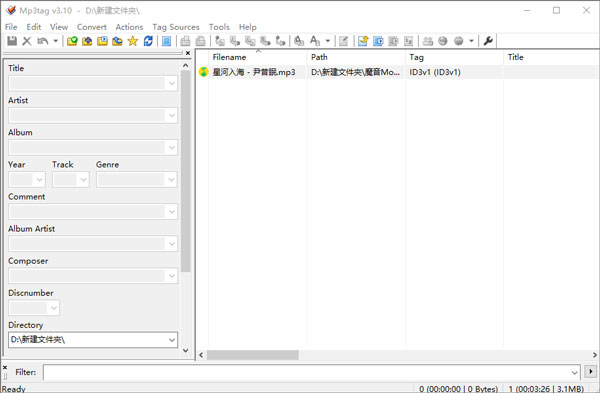600x393 pixels.
Task: Click the Remove tag X icon
Action: 26,41
